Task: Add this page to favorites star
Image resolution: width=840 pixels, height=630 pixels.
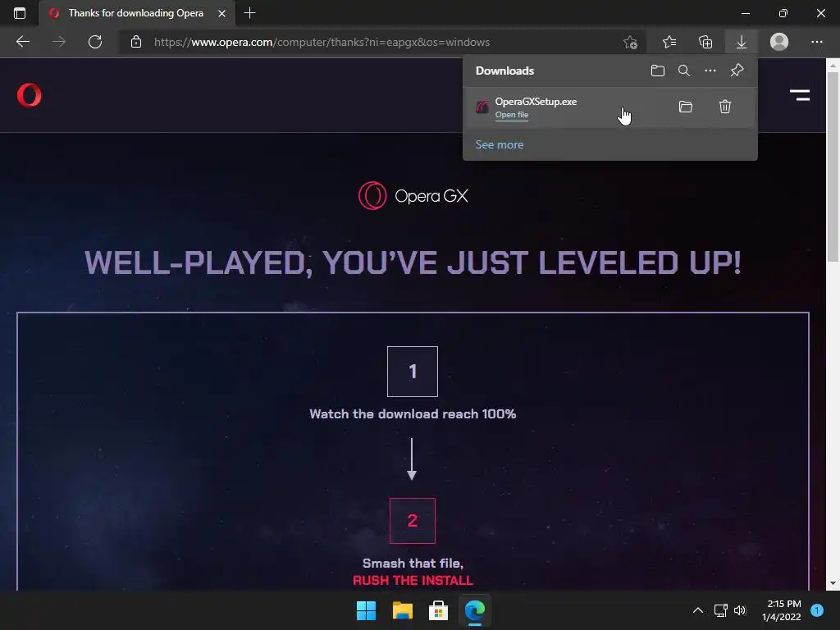Action: coord(630,42)
